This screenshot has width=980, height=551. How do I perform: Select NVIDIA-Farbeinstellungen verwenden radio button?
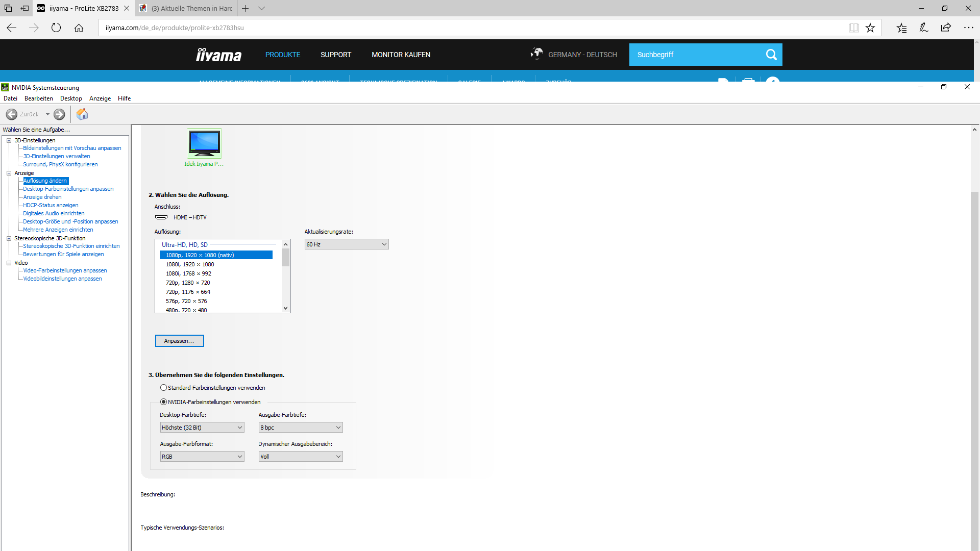163,402
